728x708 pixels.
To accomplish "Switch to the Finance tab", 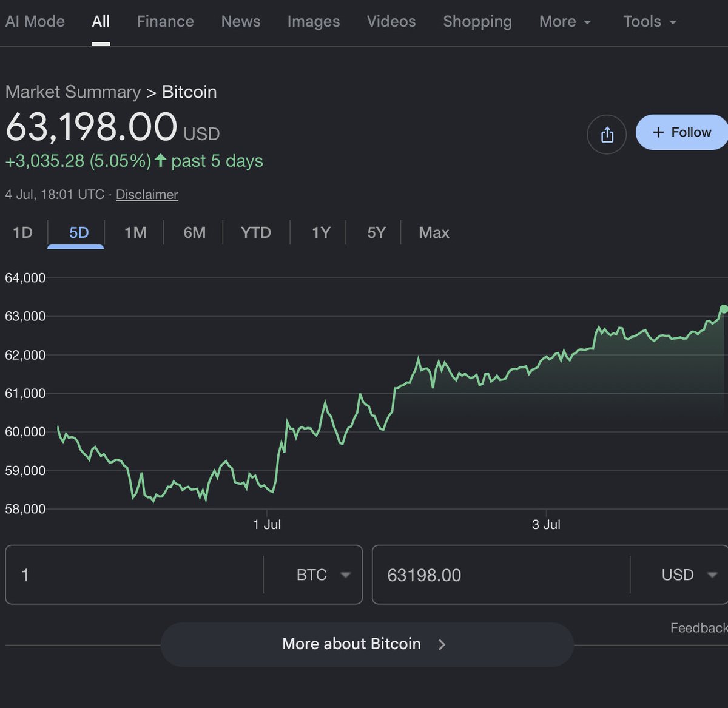I will (165, 21).
